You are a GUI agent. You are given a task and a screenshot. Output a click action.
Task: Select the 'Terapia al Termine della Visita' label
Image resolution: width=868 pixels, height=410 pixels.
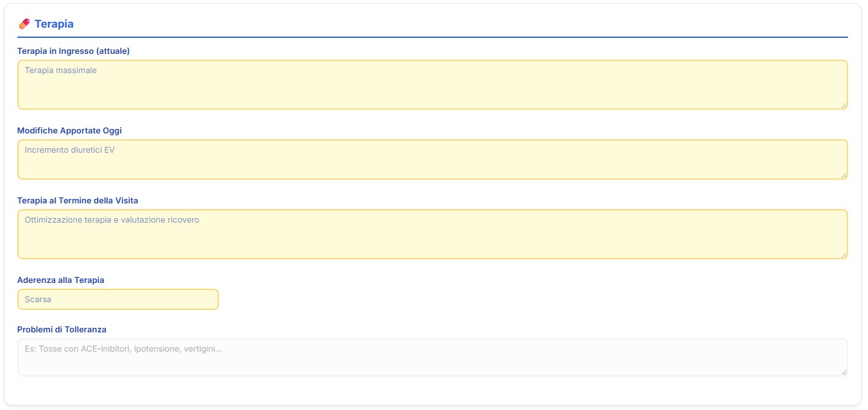[x=77, y=201]
